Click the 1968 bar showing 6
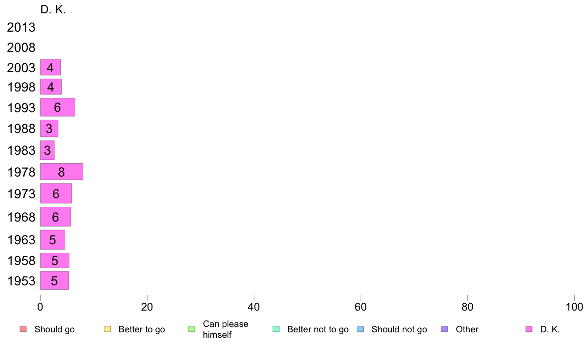588x364 pixels. tap(55, 217)
